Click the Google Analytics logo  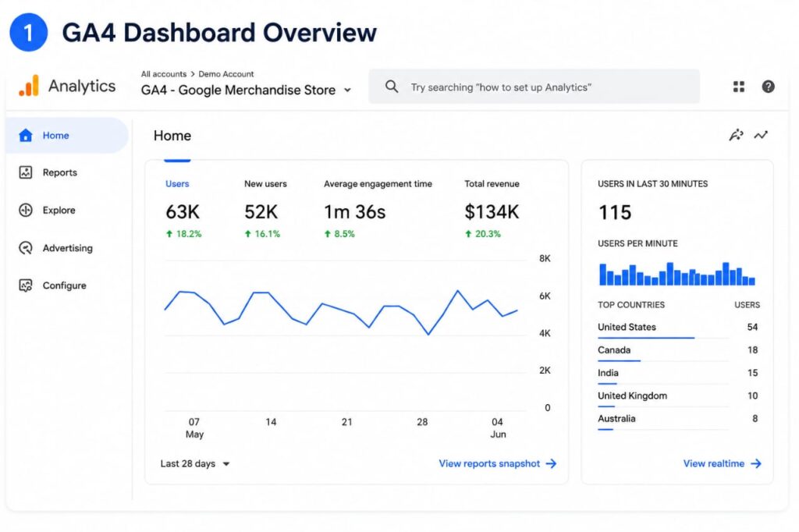coord(29,86)
